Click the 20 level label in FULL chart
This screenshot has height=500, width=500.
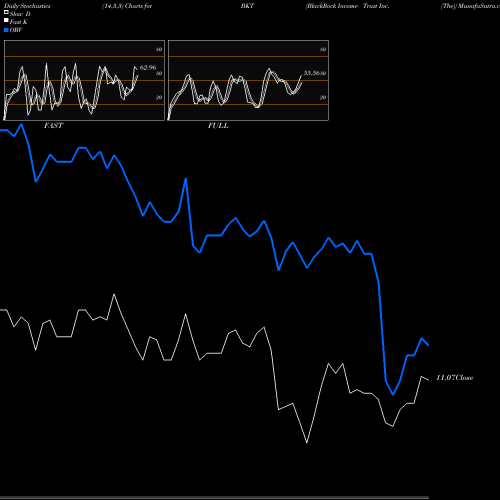[x=323, y=97]
